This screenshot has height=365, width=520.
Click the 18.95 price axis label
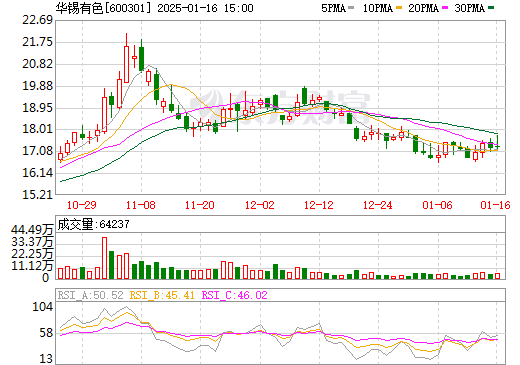pyautogui.click(x=37, y=108)
